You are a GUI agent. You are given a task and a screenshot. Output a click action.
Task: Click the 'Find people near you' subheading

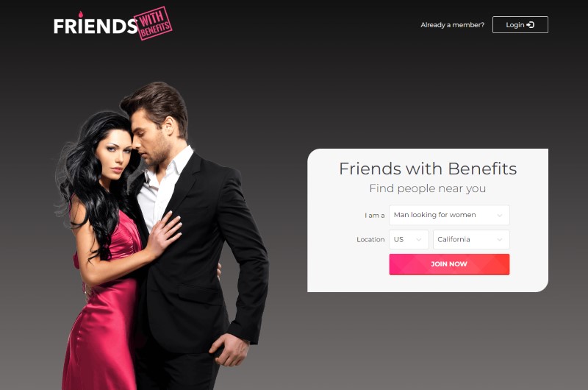[428, 188]
